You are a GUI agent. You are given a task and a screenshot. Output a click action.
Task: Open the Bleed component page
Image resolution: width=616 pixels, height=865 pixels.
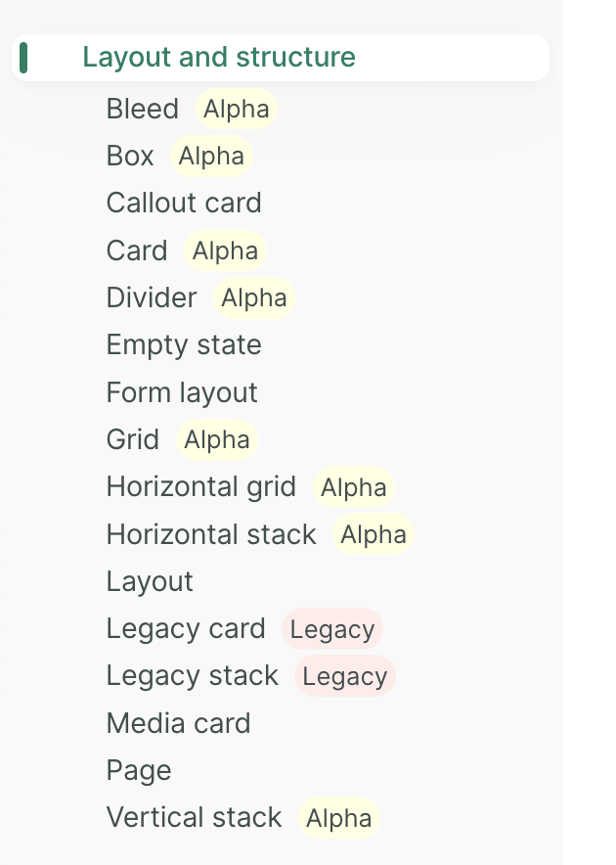pyautogui.click(x=143, y=109)
